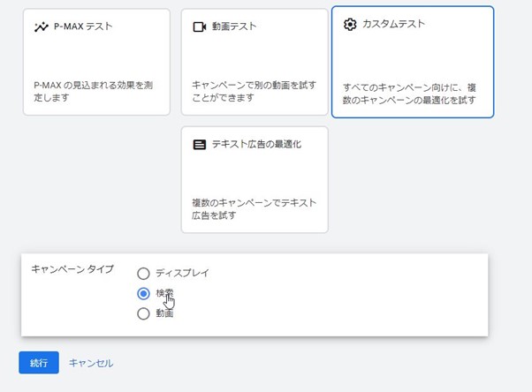Pick the カスタムテスト card title

pyautogui.click(x=394, y=24)
